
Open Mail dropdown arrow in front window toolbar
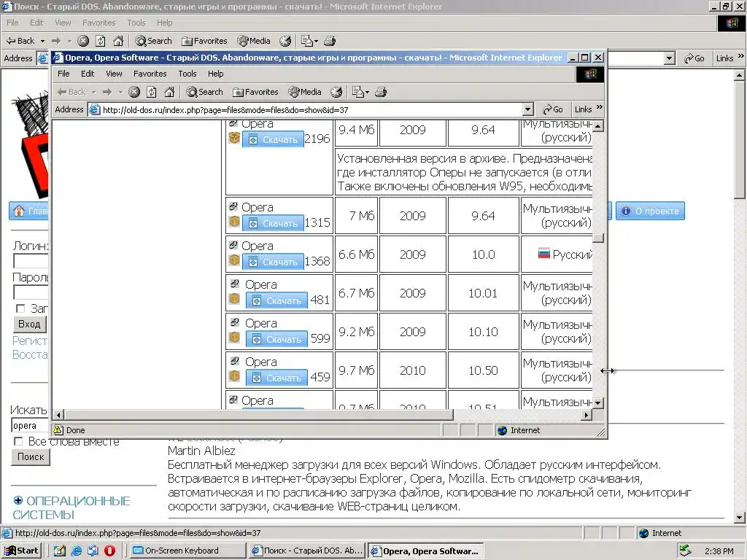pos(368,93)
